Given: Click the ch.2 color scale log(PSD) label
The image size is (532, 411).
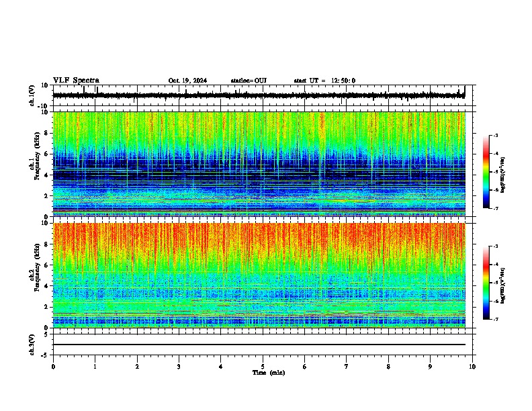Looking at the screenshot, I should coord(503,285).
